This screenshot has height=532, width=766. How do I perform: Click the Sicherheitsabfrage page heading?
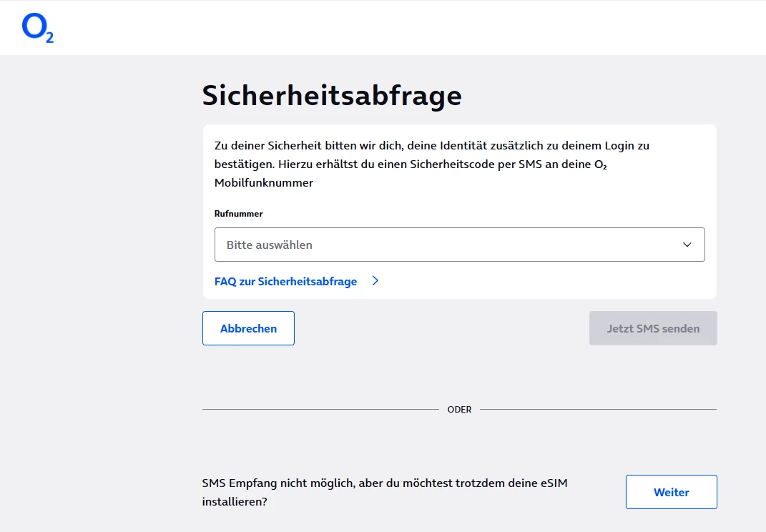point(332,96)
